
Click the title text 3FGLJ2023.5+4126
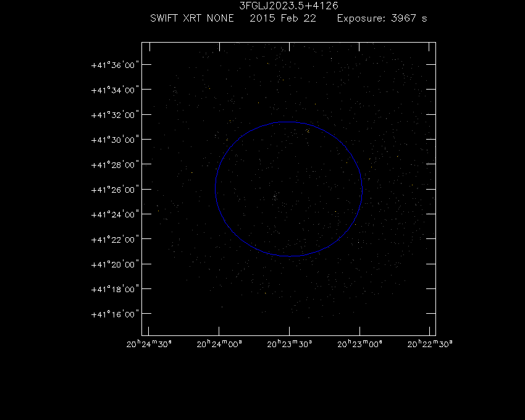[x=288, y=6]
